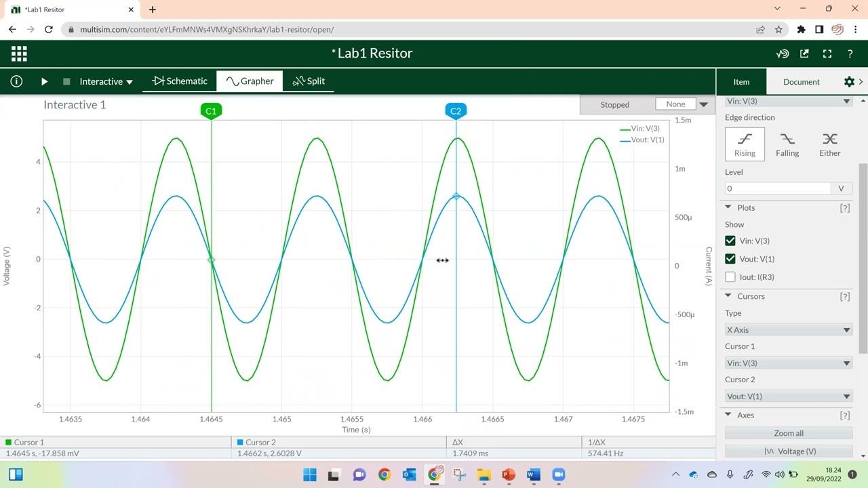Select Rising edge direction
The width and height of the screenshot is (868, 488).
745,144
